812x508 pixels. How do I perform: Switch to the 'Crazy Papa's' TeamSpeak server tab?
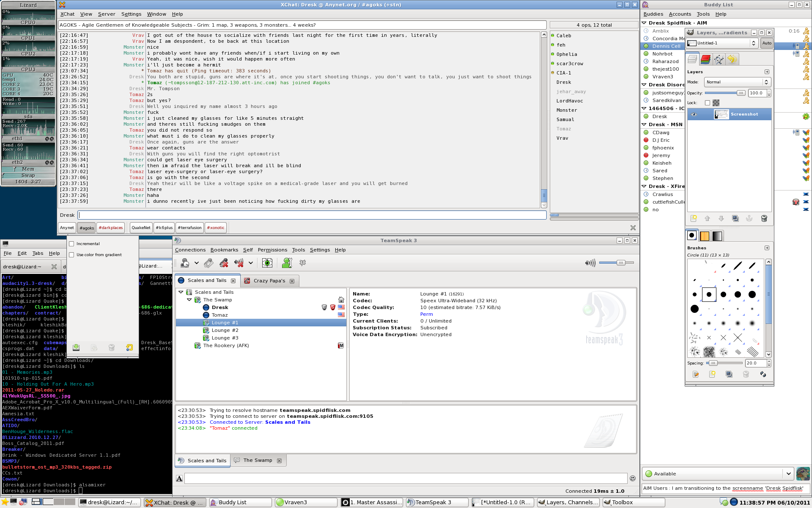pos(269,281)
